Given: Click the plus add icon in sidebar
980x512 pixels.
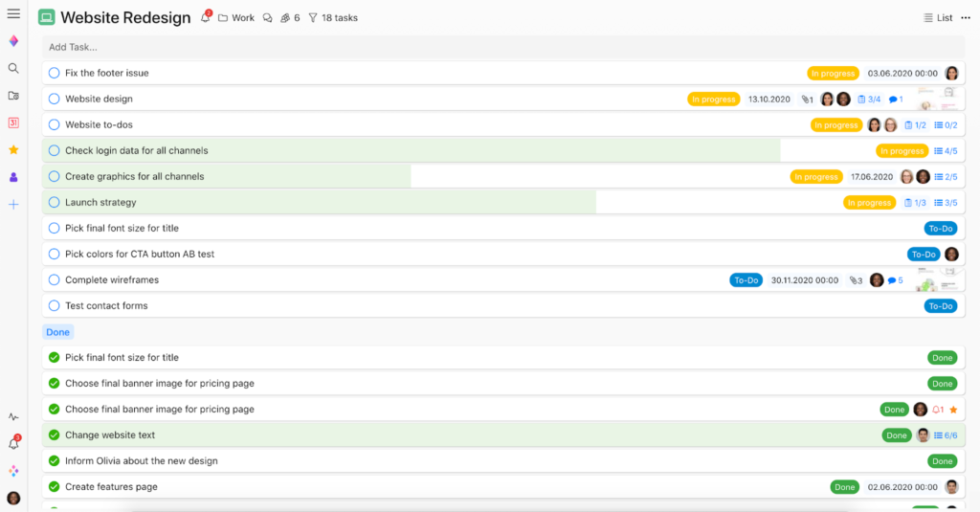Looking at the screenshot, I should coord(13,205).
